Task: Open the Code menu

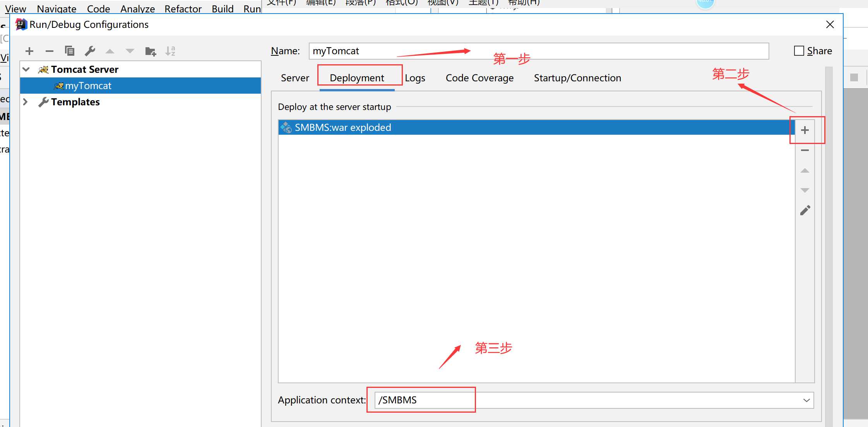Action: 98,9
